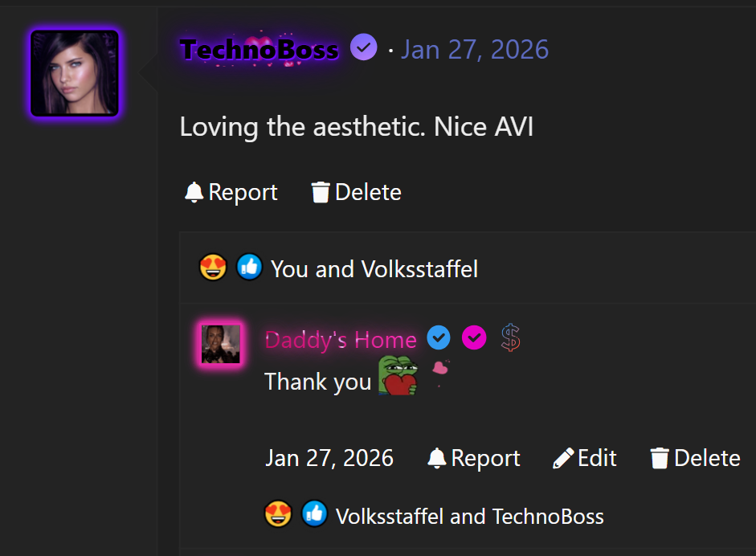Click the Daddy's Home username text
The width and height of the screenshot is (756, 556).
(x=340, y=339)
